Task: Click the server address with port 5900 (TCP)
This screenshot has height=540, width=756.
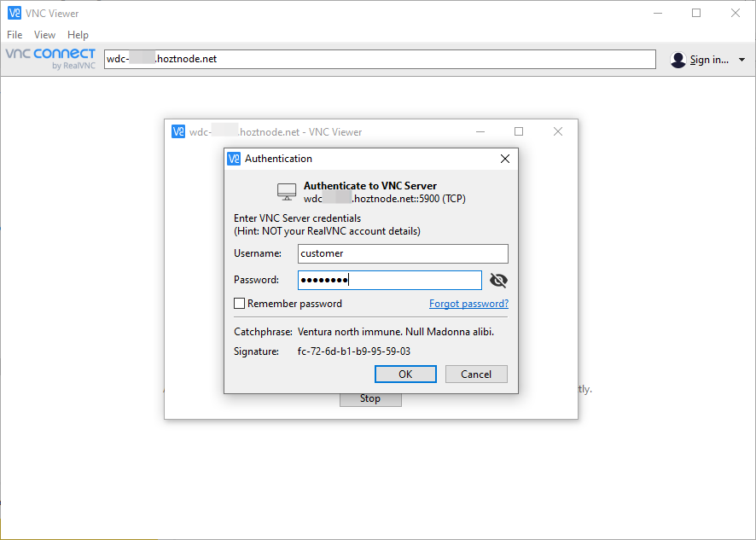Action: coord(385,199)
